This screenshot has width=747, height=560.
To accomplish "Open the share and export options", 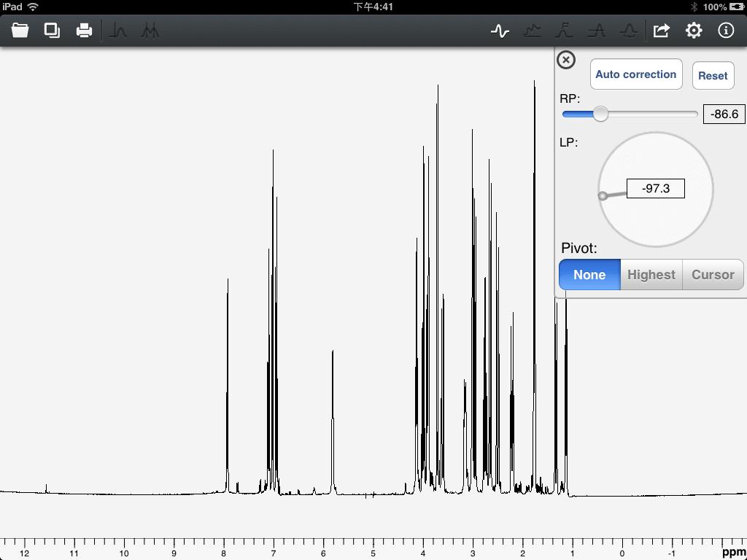I will 661,31.
